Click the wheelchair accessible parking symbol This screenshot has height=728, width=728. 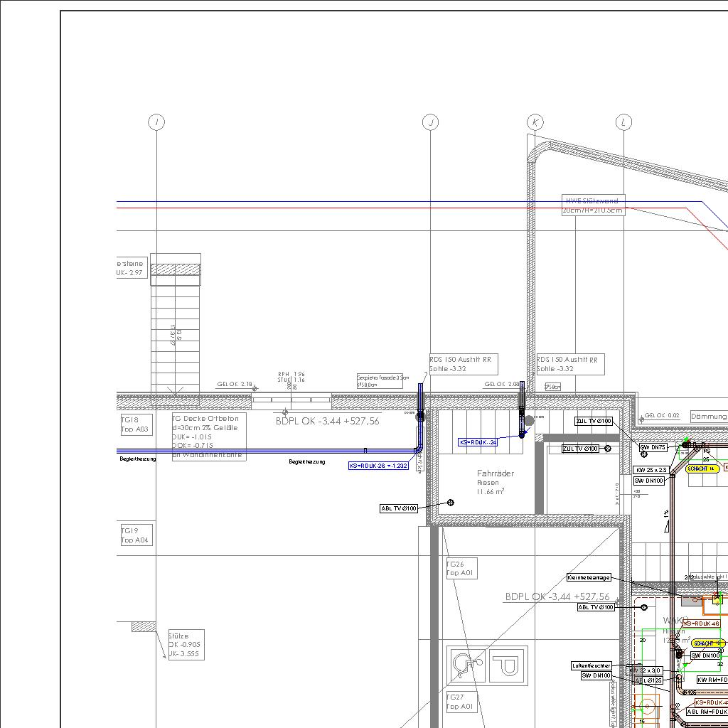pos(467,665)
